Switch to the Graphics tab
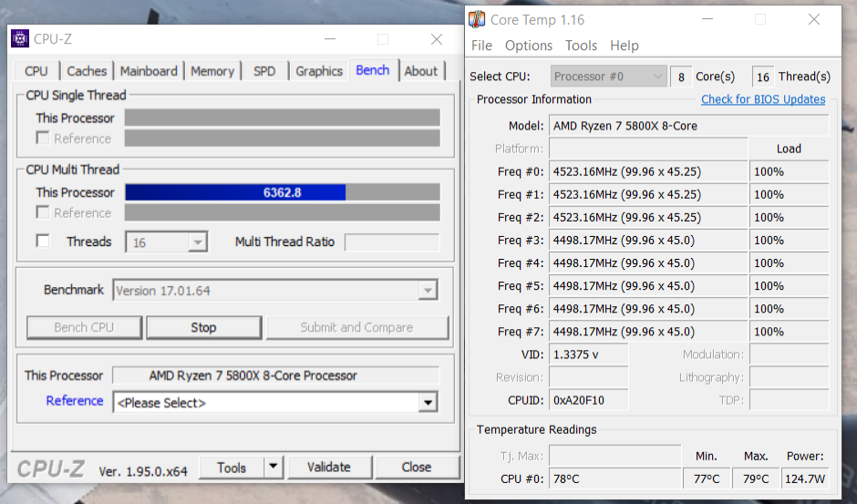The width and height of the screenshot is (857, 504). 319,71
